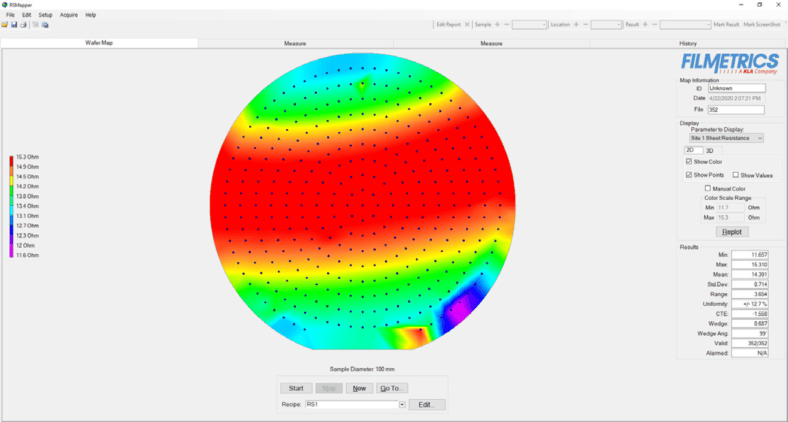Image resolution: width=788 pixels, height=422 pixels.
Task: Open the Acquire menu
Action: tap(69, 15)
